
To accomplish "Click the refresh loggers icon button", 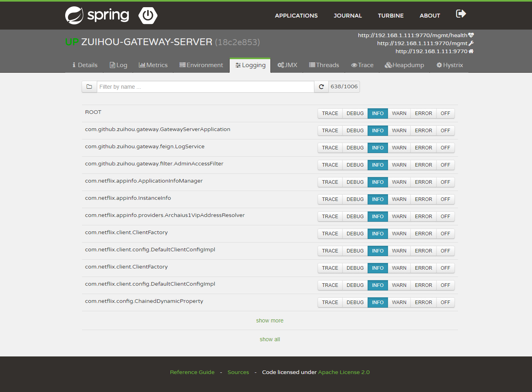I will tap(321, 87).
